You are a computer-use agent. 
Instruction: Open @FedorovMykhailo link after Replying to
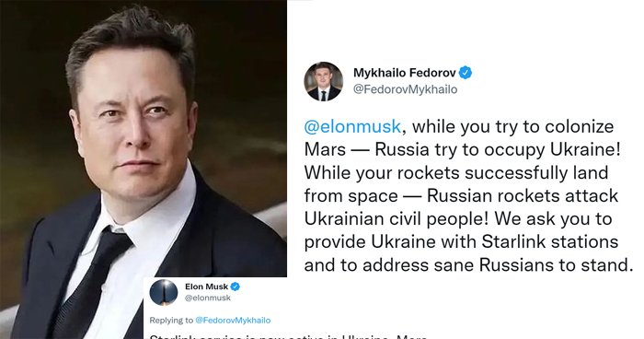(x=233, y=320)
